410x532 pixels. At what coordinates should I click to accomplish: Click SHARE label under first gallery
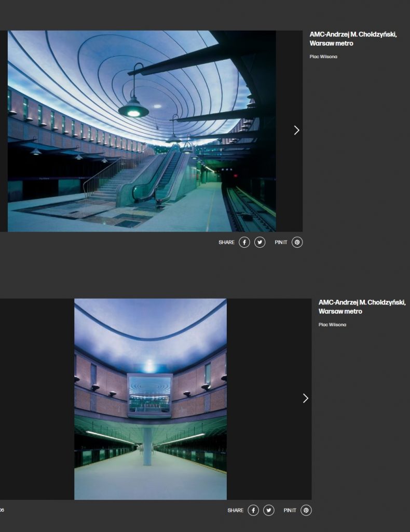(x=226, y=242)
